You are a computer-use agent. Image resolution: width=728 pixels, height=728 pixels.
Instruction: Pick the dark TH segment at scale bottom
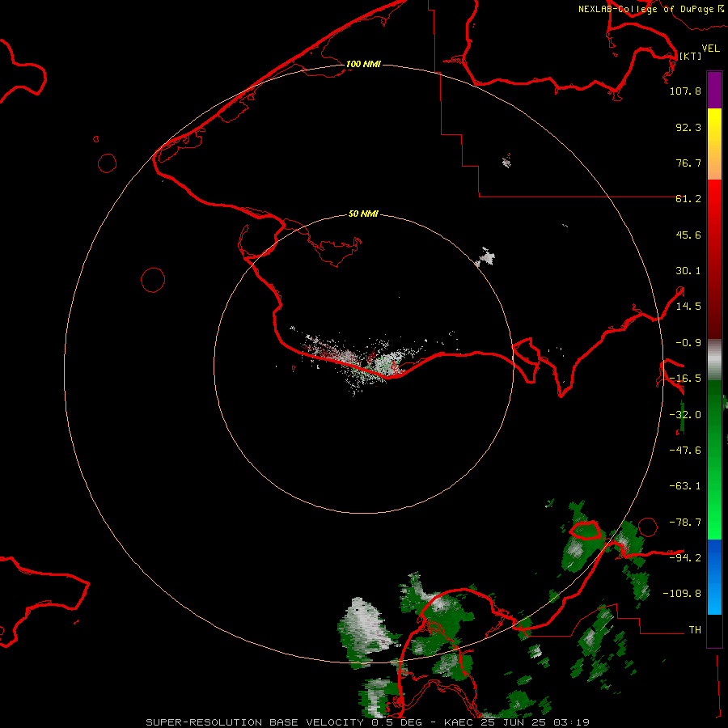(x=714, y=630)
